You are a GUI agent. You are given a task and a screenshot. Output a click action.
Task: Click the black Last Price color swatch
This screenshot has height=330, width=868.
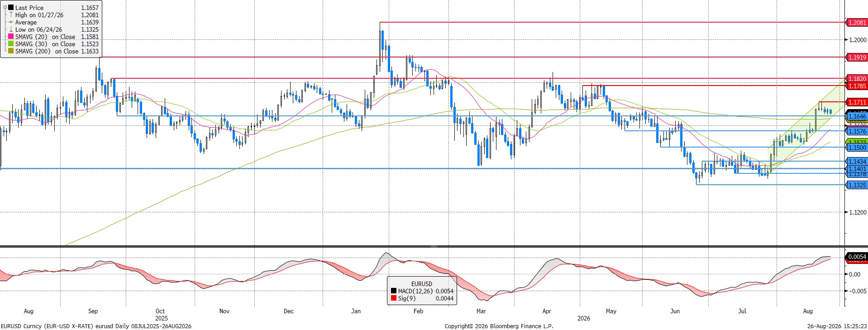pos(11,8)
